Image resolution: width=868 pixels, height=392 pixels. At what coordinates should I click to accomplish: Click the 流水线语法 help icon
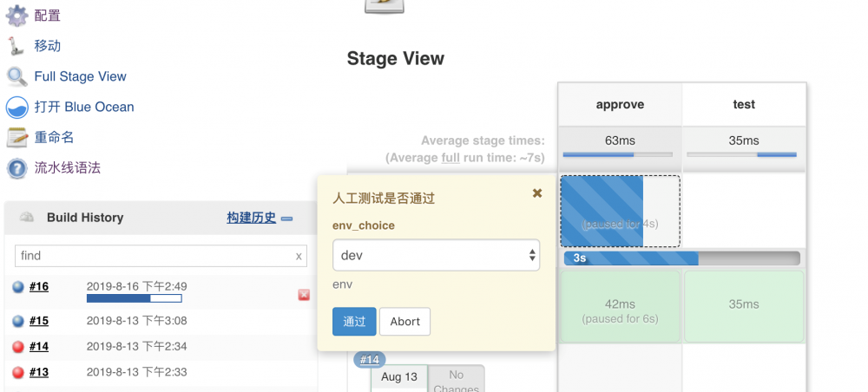[17, 167]
